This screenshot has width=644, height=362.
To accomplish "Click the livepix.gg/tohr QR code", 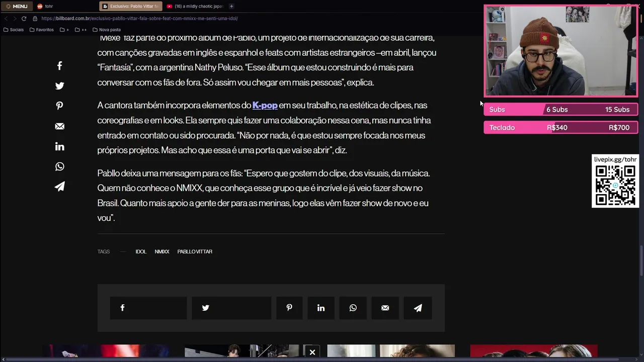I will (615, 185).
